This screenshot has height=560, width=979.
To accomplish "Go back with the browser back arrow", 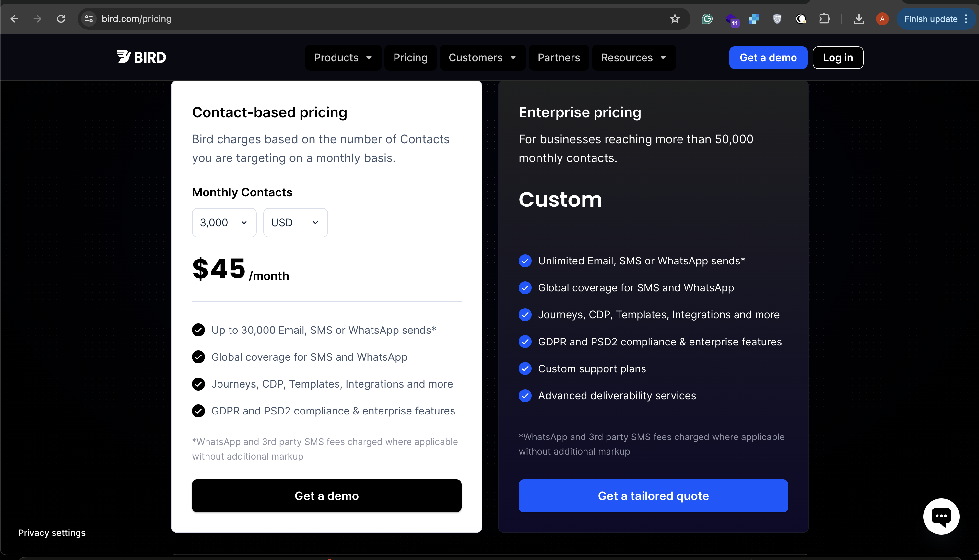I will (x=14, y=19).
